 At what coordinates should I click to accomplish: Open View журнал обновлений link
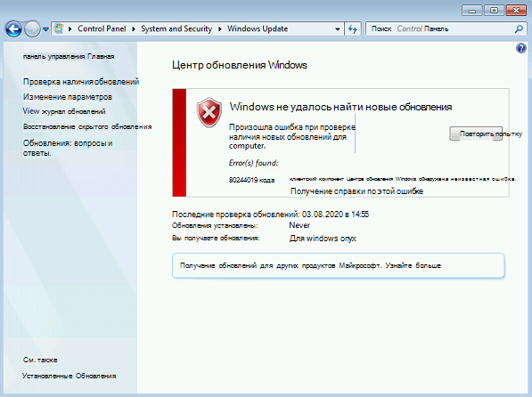tap(64, 111)
